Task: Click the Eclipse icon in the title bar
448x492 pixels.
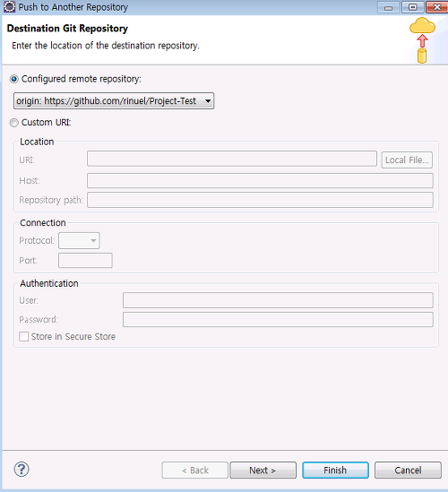Action: (9, 6)
